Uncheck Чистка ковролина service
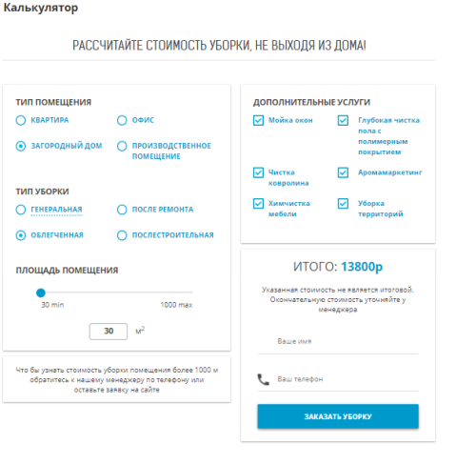This screenshot has width=476, height=464. tap(258, 172)
